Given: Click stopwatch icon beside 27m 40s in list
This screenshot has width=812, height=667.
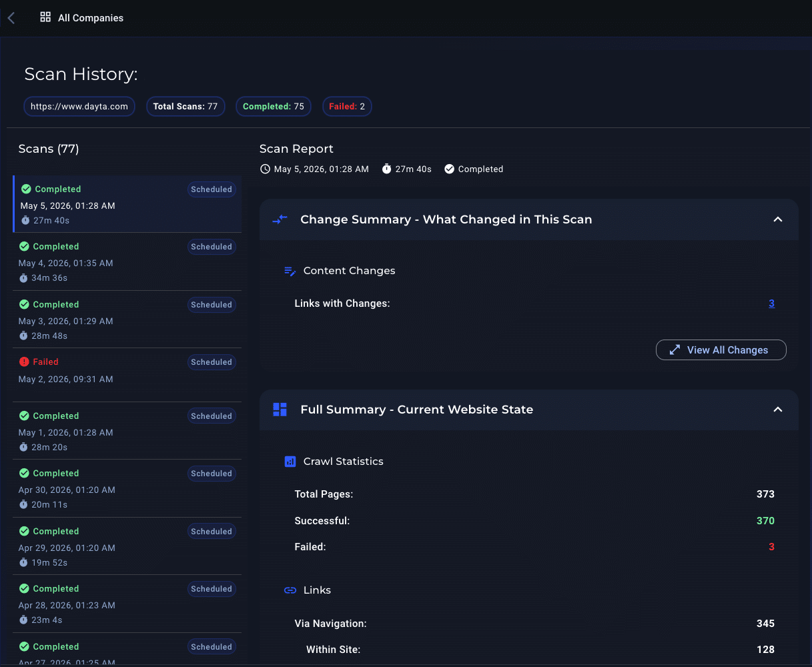Looking at the screenshot, I should (x=25, y=220).
